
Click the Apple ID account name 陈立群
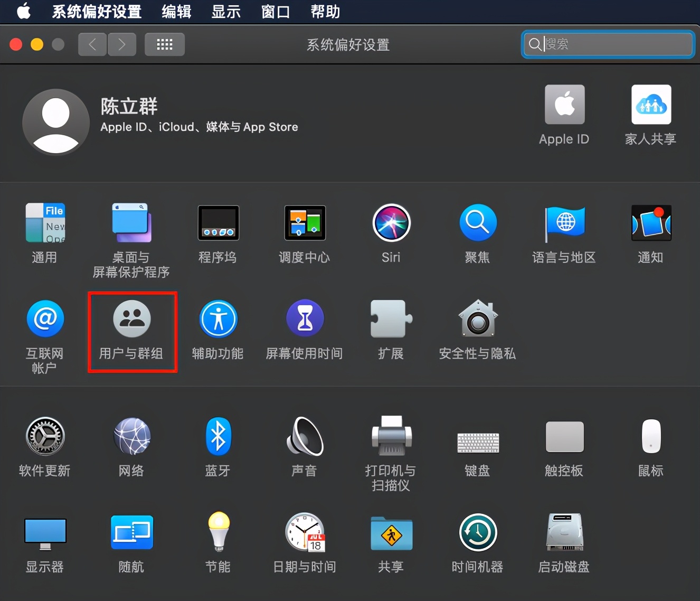129,107
